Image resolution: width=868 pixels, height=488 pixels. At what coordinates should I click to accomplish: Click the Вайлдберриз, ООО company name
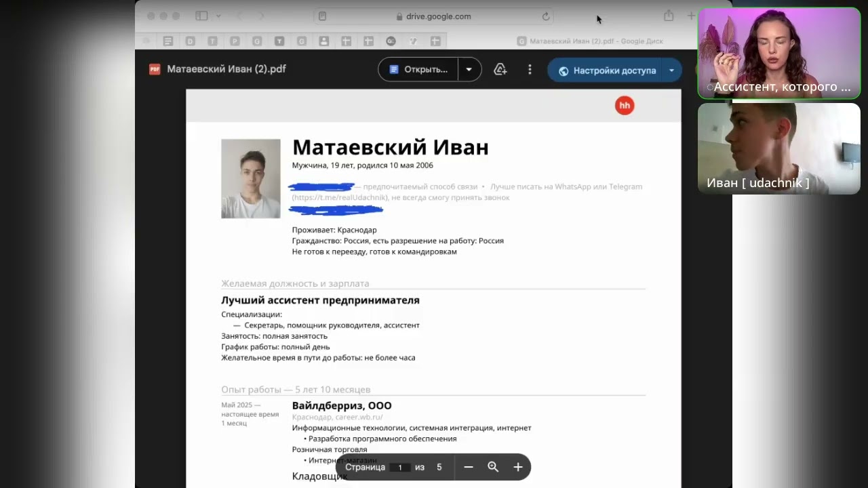(x=342, y=405)
